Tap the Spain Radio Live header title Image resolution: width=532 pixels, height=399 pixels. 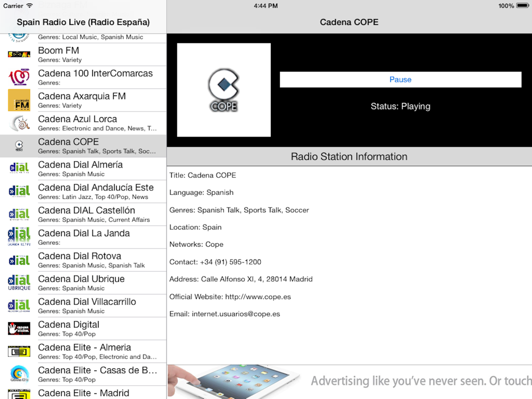(83, 22)
